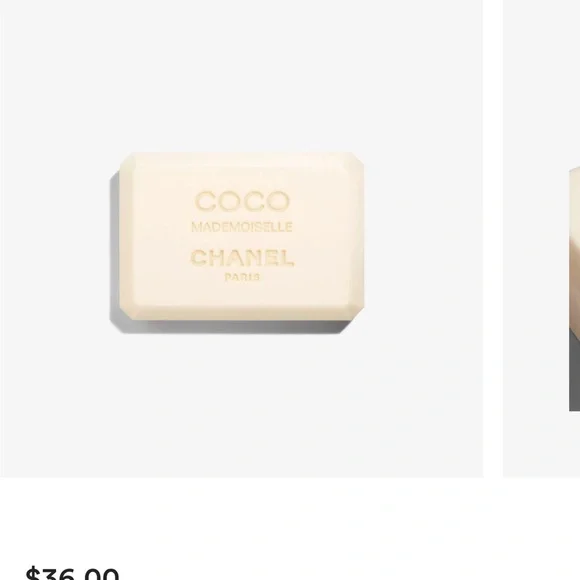This screenshot has height=580, width=580.
Task: Click the beveled bottom-right corner of soap
Action: point(356,311)
